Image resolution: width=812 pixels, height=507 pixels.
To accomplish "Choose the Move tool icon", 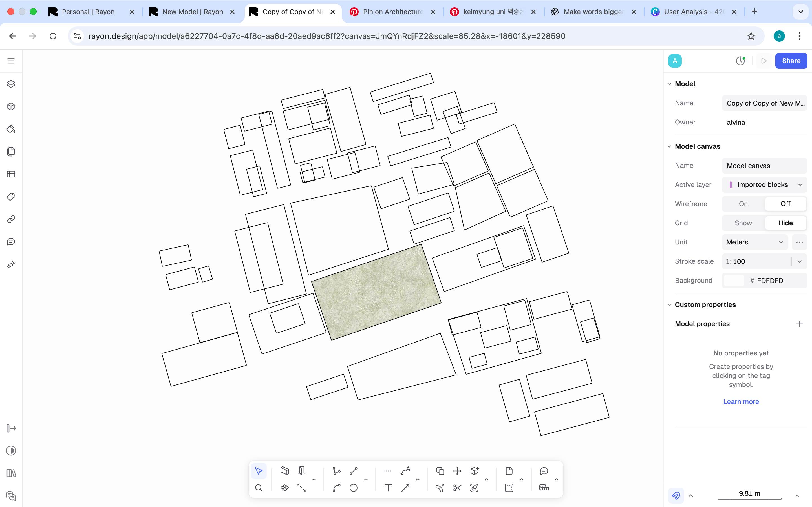I will [457, 471].
